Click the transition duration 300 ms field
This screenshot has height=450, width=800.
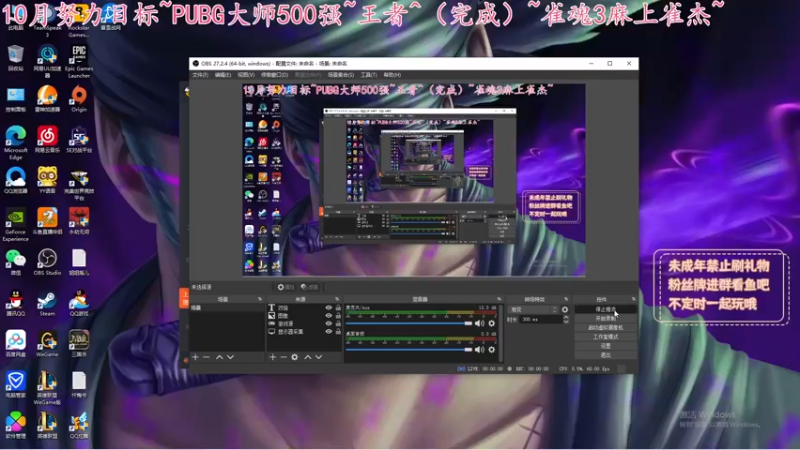[x=540, y=319]
